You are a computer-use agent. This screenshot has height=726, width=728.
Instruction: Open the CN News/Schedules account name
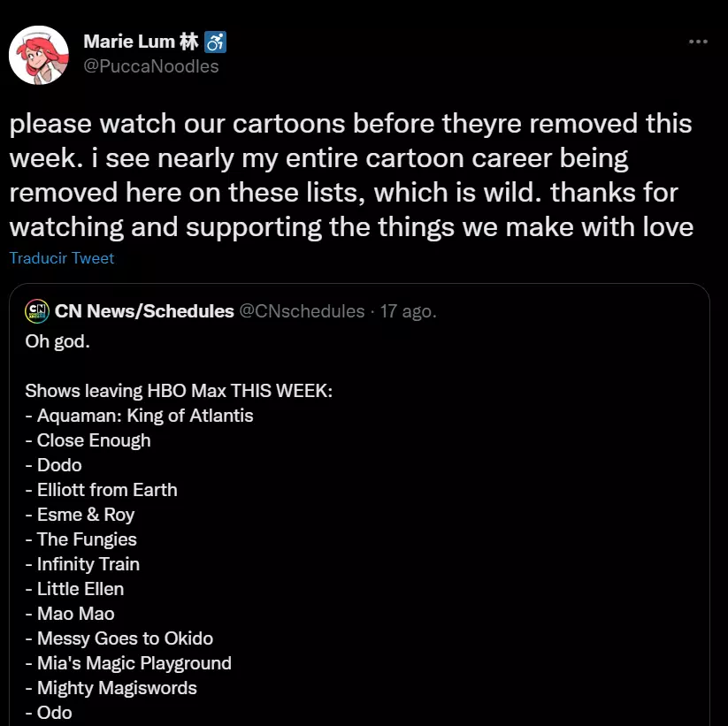(144, 311)
